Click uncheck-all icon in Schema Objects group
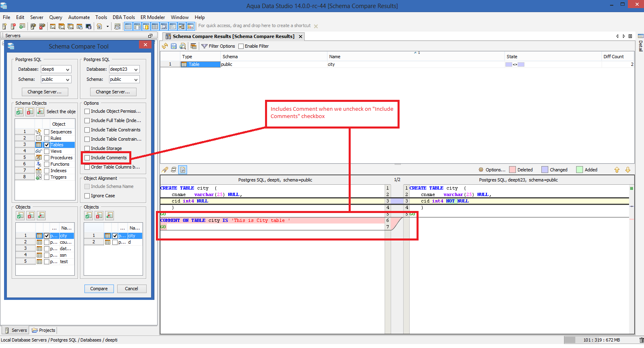Image resolution: width=644 pixels, height=348 pixels. pyautogui.click(x=30, y=112)
